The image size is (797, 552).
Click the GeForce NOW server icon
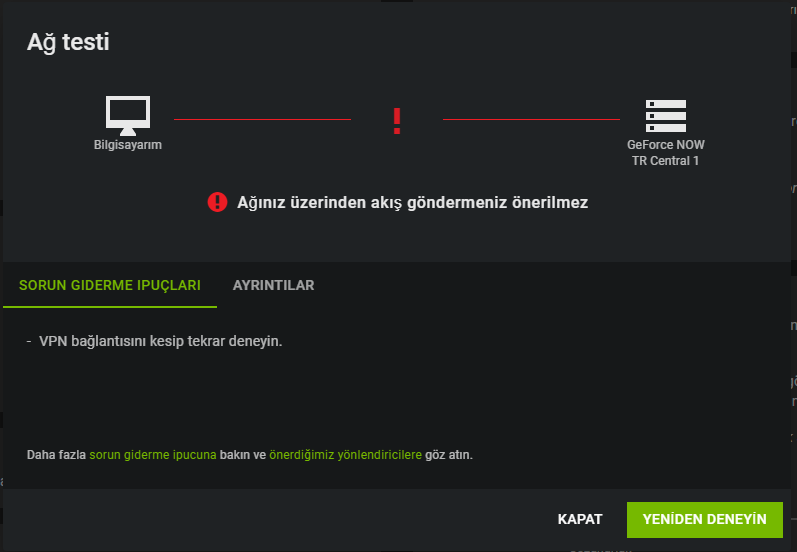(665, 116)
